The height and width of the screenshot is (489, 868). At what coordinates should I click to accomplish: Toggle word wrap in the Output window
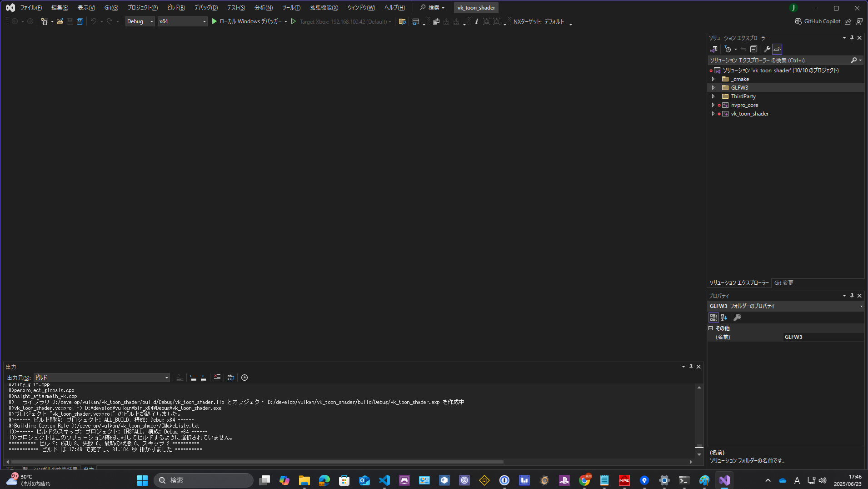pyautogui.click(x=231, y=378)
